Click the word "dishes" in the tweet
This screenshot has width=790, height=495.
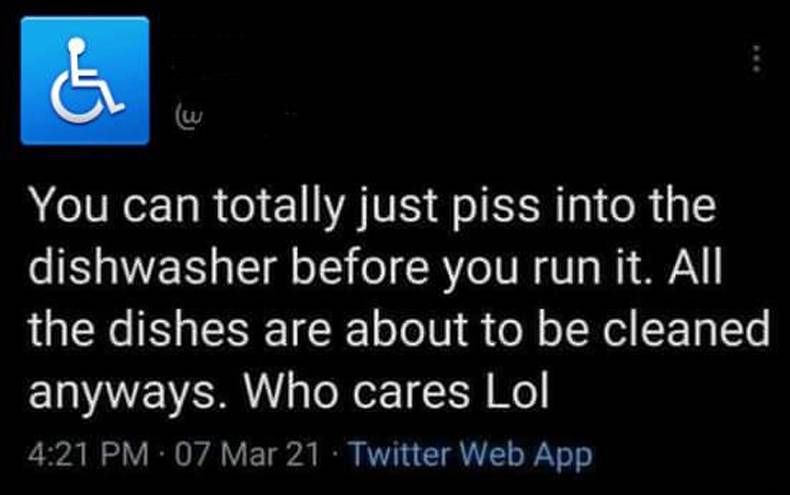158,330
